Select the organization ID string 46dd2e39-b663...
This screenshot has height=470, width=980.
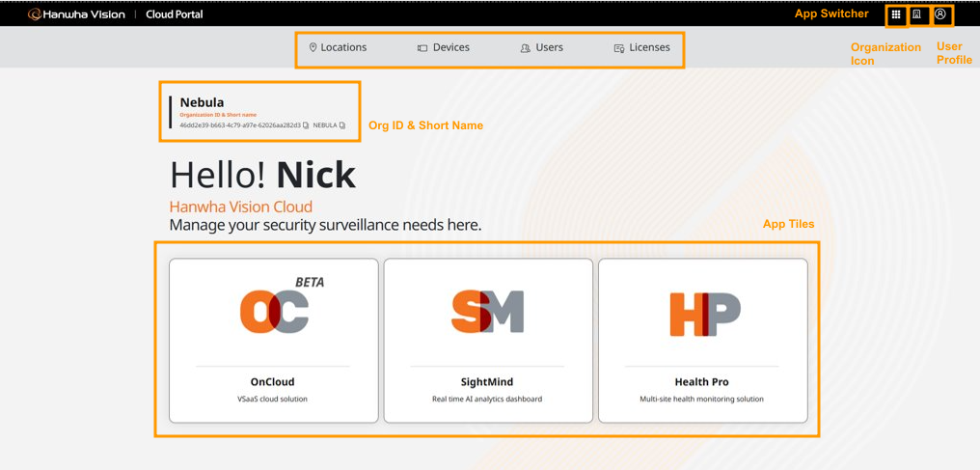(240, 125)
